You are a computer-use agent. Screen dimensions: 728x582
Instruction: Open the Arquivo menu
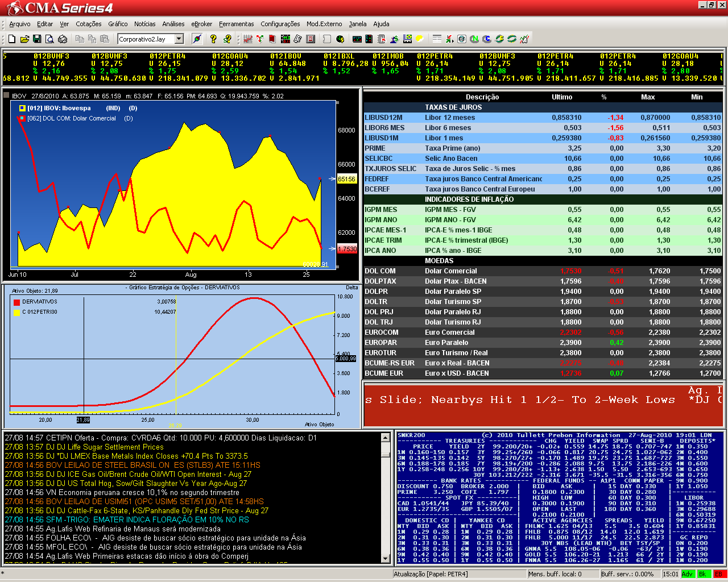20,24
